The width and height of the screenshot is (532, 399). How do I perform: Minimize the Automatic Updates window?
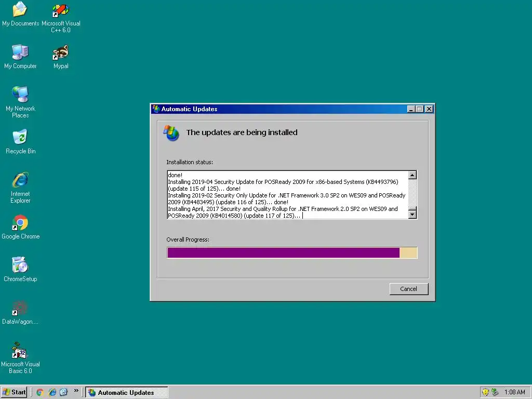tap(411, 109)
